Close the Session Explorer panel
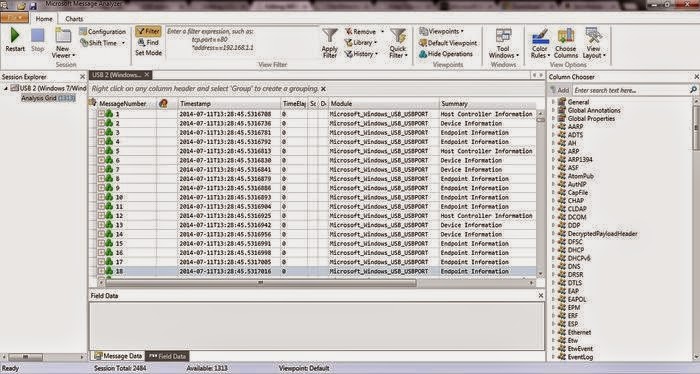Image resolution: width=700 pixels, height=374 pixels. 82,77
